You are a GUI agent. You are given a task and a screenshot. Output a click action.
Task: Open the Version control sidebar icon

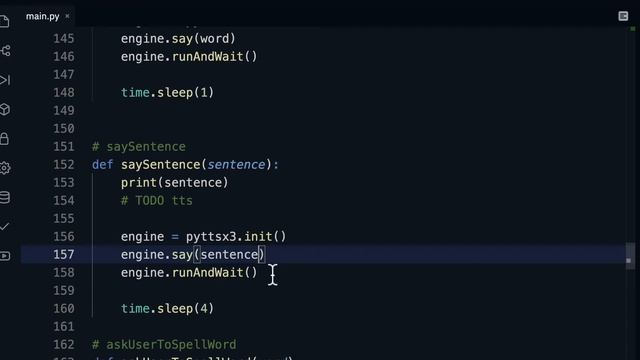click(5, 51)
